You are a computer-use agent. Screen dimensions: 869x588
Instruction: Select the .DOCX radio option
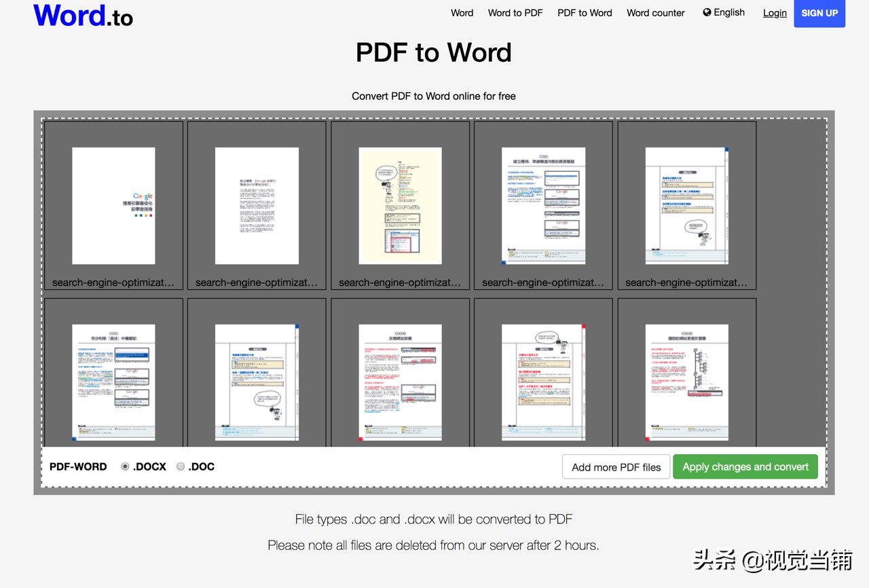[125, 466]
